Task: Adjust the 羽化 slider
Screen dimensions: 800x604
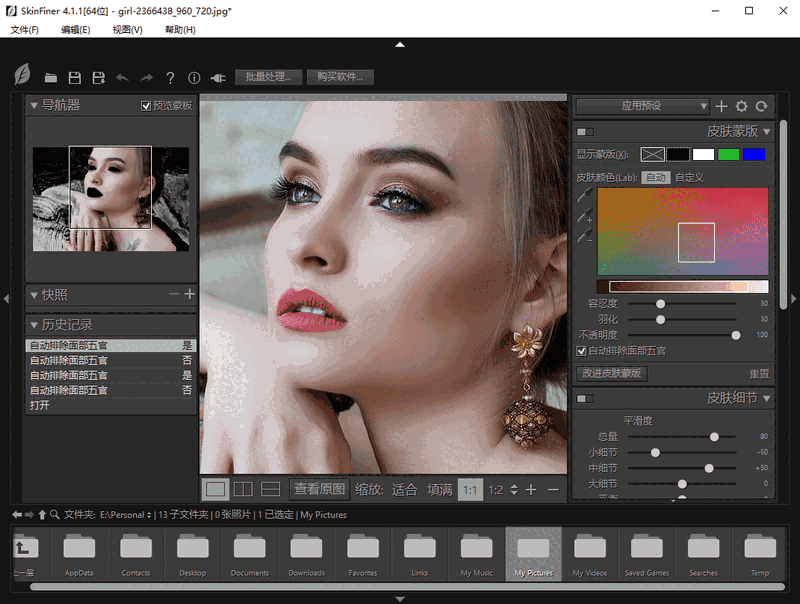Action: click(660, 319)
